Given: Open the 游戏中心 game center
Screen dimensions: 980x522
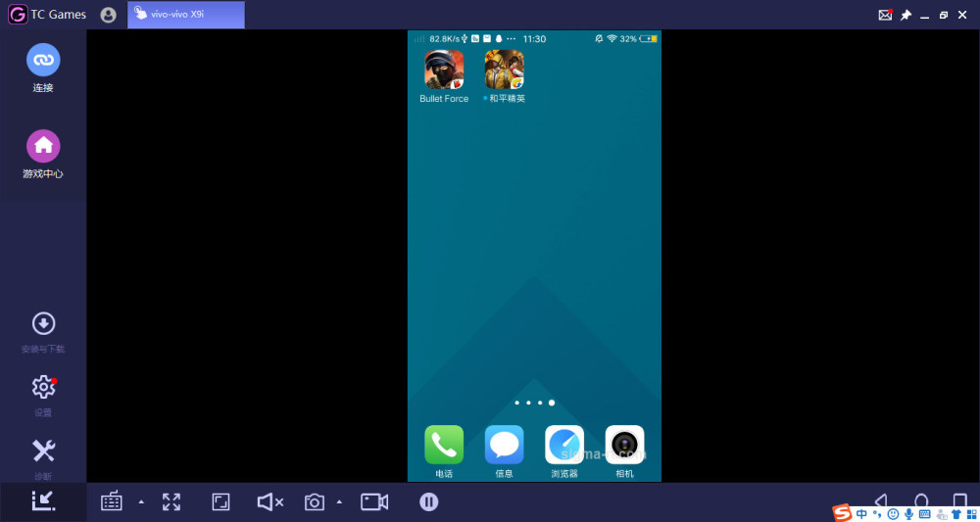Looking at the screenshot, I should pyautogui.click(x=43, y=146).
